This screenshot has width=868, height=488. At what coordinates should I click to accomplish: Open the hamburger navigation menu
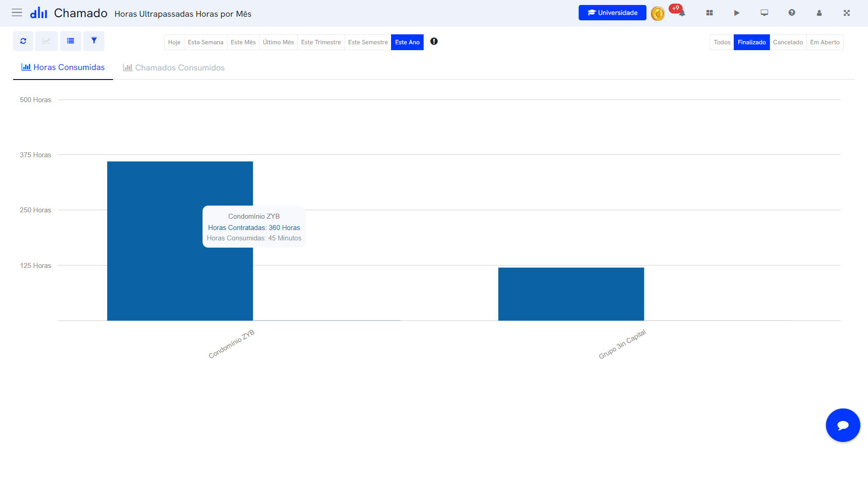(17, 13)
